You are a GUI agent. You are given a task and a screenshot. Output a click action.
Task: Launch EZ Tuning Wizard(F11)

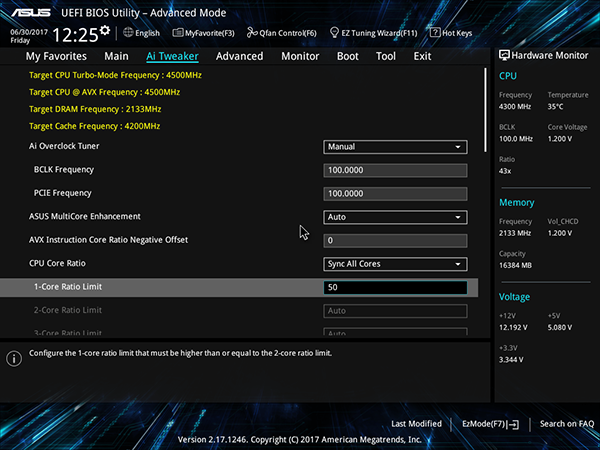pyautogui.click(x=373, y=33)
